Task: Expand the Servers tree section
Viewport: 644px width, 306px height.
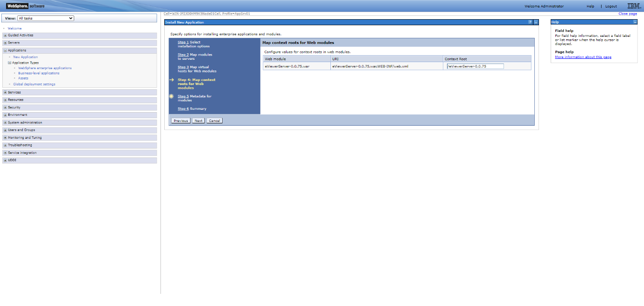Action: pos(5,43)
